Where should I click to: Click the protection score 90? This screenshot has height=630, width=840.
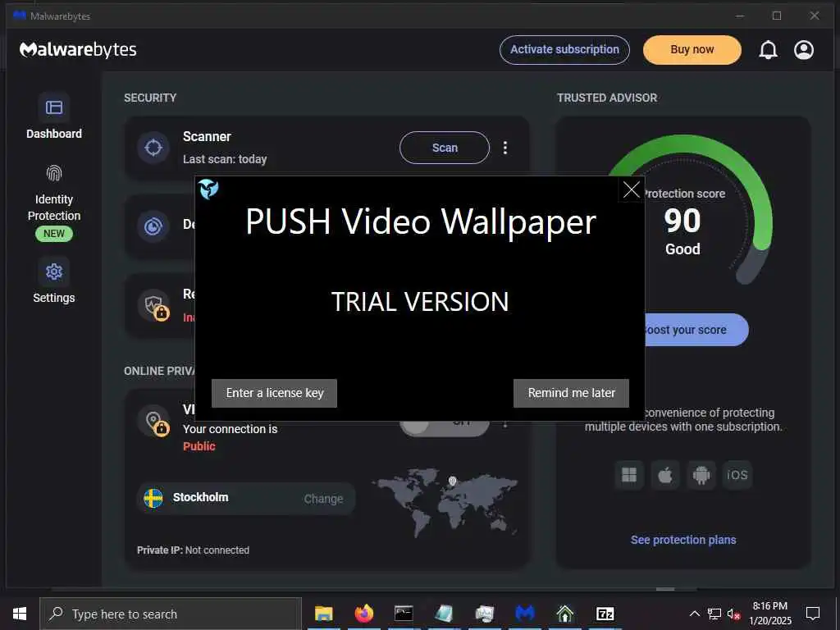682,220
